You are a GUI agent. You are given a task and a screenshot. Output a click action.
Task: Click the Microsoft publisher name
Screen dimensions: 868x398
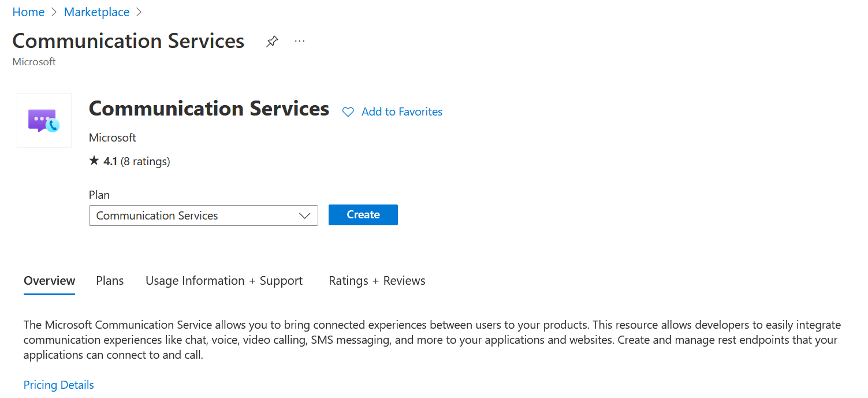point(112,137)
